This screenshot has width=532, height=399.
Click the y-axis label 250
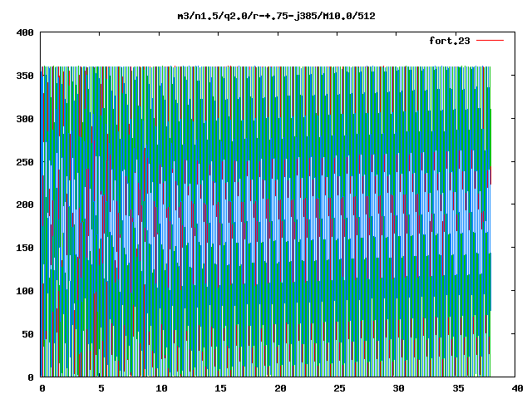(25, 162)
